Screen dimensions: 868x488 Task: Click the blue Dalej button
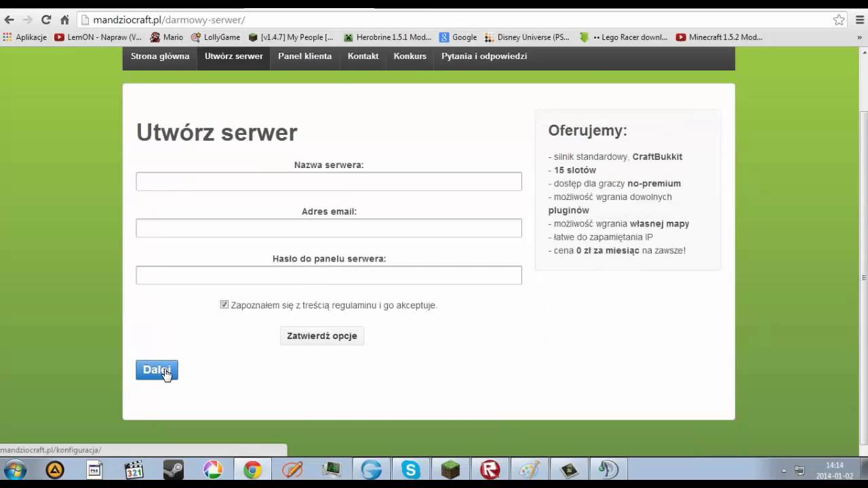point(157,370)
